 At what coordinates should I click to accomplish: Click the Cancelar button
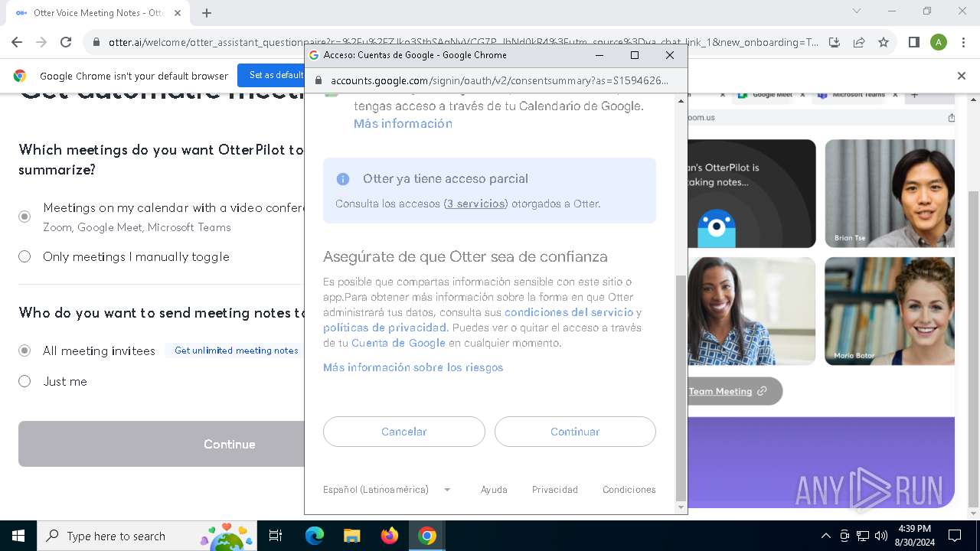tap(404, 432)
